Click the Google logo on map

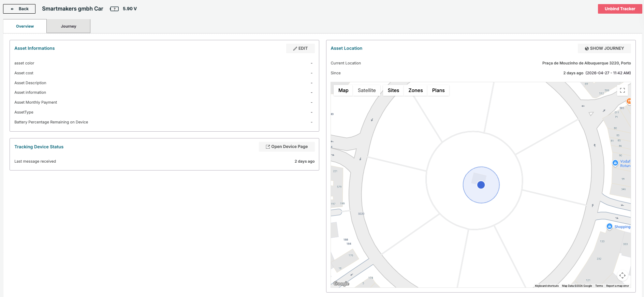pyautogui.click(x=341, y=284)
